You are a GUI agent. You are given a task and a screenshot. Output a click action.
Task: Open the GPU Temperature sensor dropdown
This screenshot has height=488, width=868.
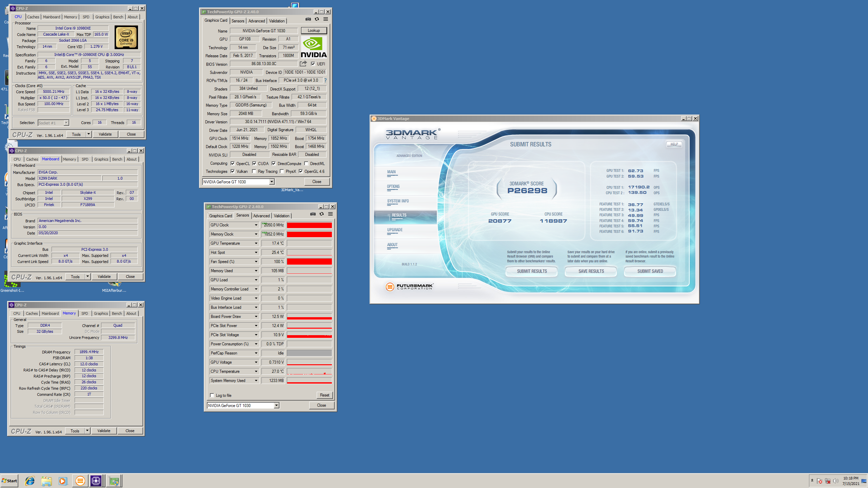(256, 243)
